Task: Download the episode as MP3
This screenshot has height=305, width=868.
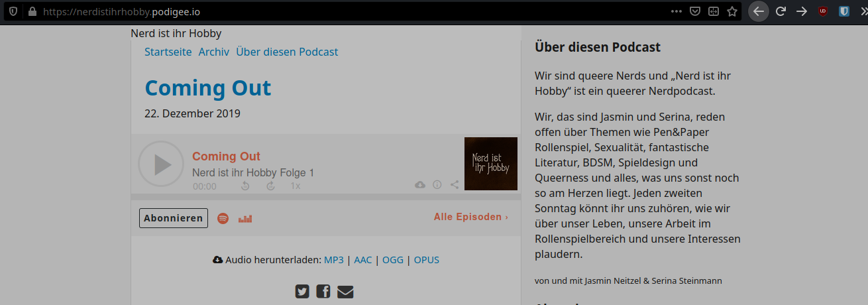Action: coord(334,260)
